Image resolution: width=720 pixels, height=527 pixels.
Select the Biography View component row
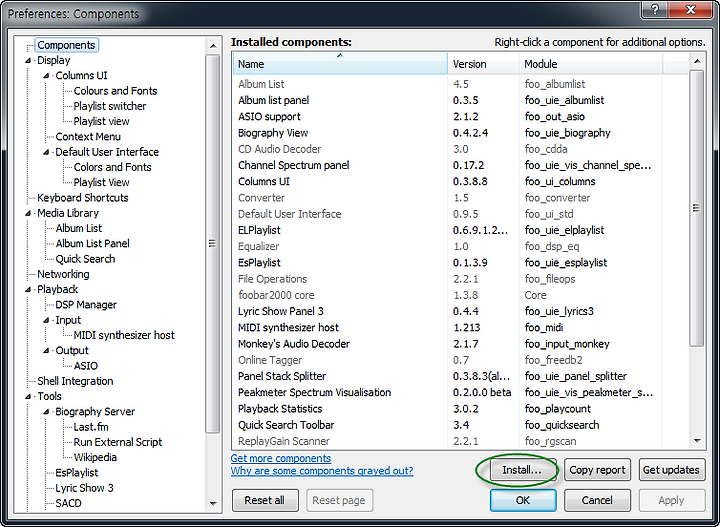[461, 133]
